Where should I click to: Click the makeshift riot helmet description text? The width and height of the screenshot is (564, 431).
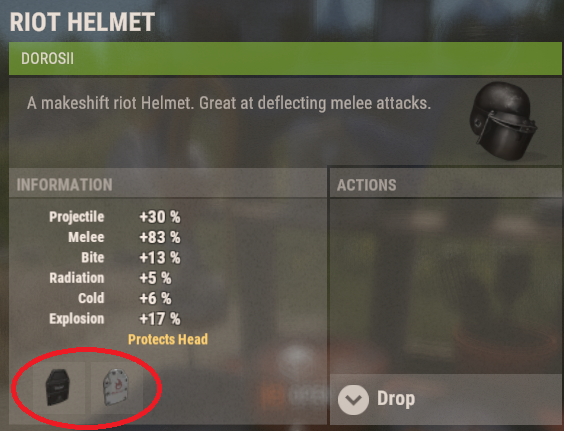229,103
